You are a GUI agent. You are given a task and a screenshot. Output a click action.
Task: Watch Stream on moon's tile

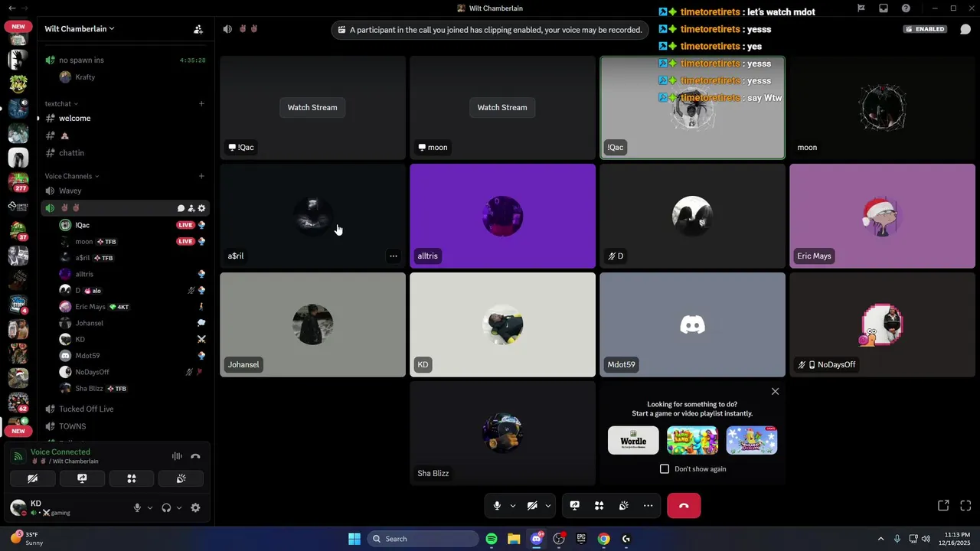502,107
